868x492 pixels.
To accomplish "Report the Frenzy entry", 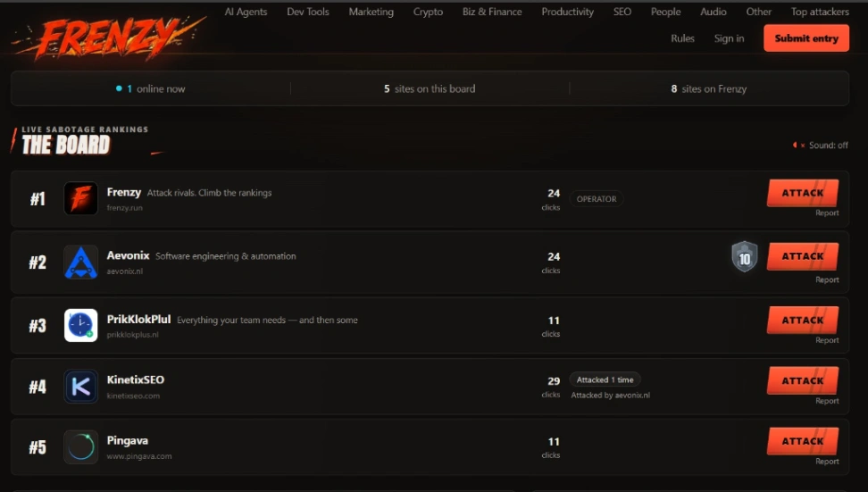I will coord(827,213).
